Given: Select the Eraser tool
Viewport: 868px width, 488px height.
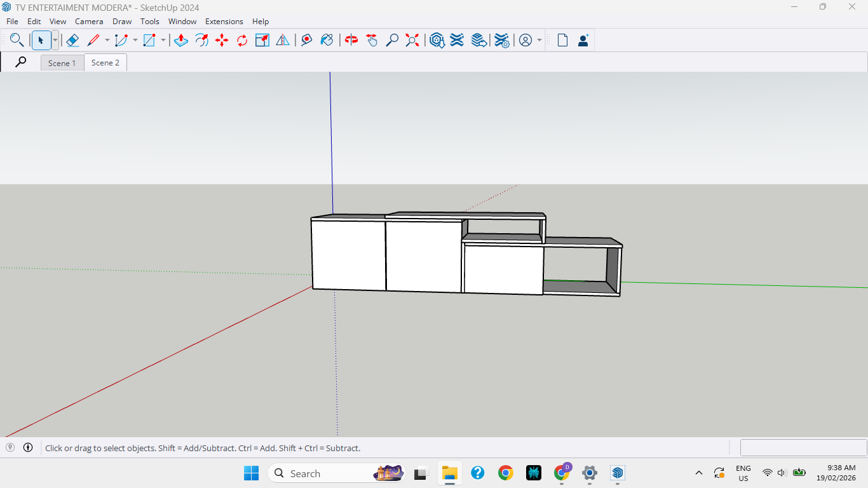Looking at the screenshot, I should pyautogui.click(x=72, y=41).
